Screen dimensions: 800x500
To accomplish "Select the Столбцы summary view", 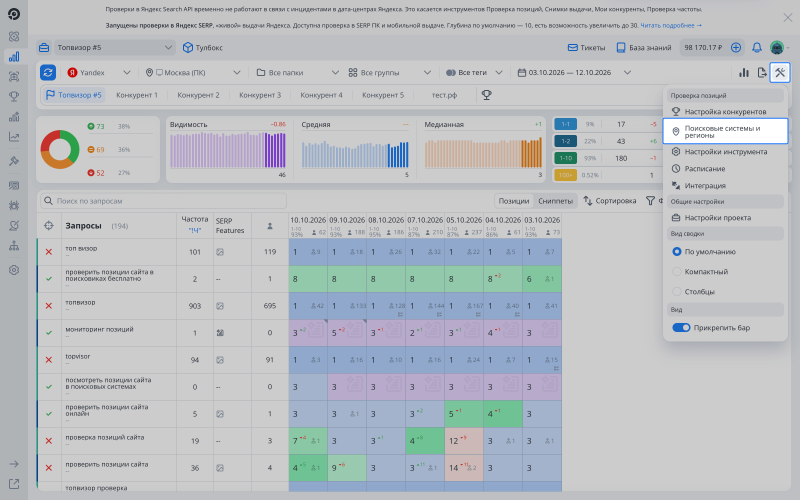I will [693, 291].
